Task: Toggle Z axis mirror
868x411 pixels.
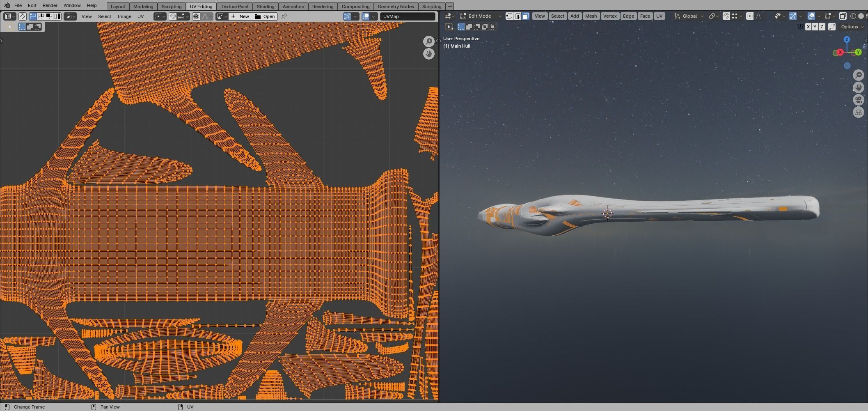Action: (x=822, y=27)
